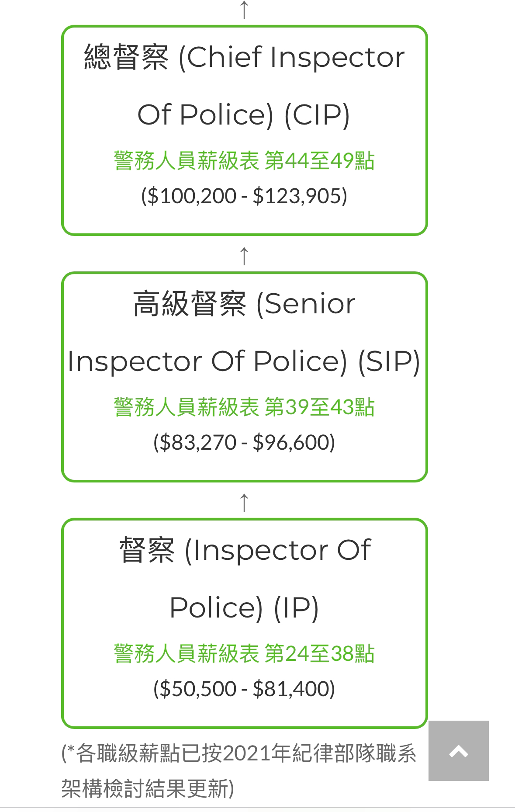Click the scroll-to-top chevron button
515x812 pixels.
458,750
